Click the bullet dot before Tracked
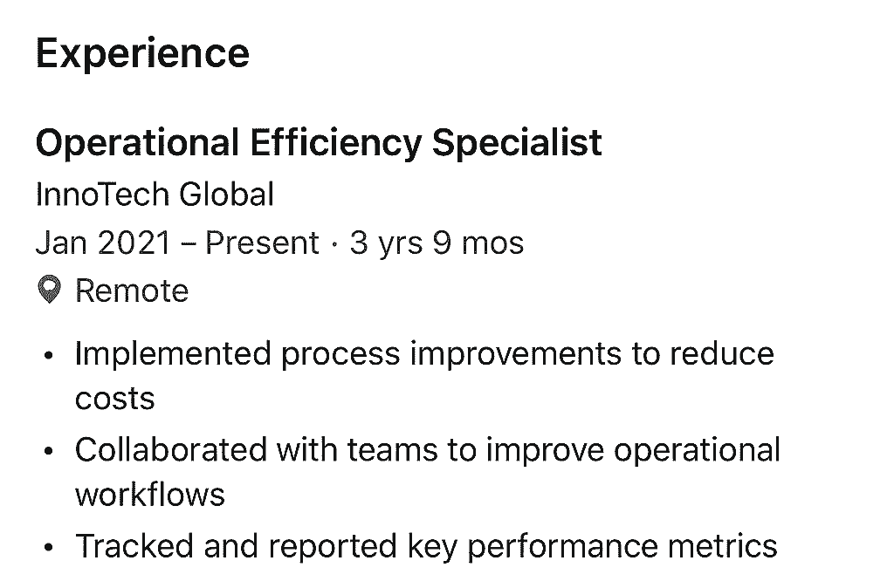The height and width of the screenshot is (588, 894). [49, 548]
